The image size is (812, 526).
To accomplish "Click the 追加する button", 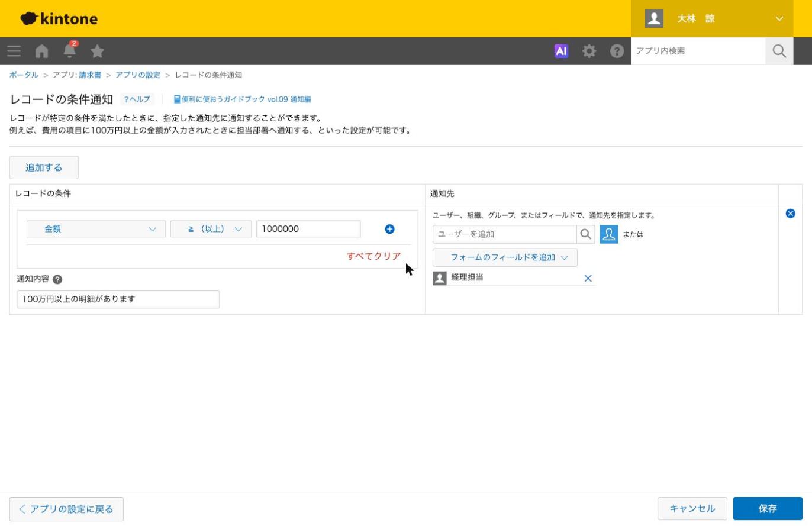I will click(44, 167).
